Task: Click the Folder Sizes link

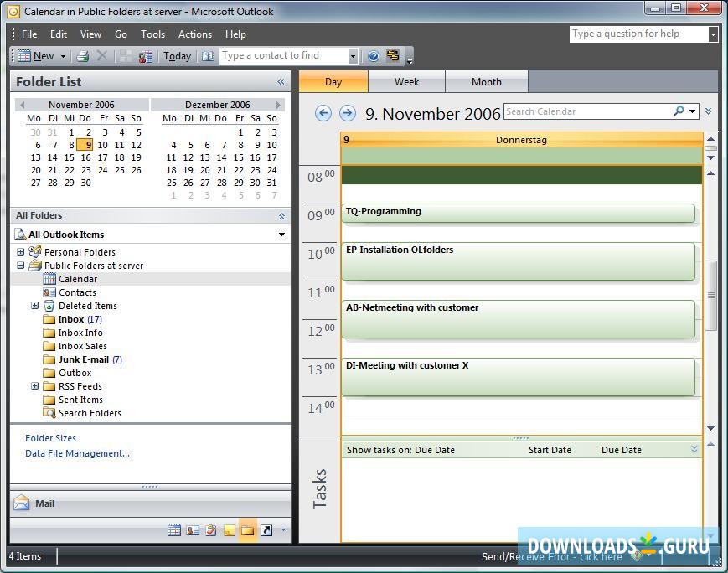Action: pyautogui.click(x=50, y=438)
